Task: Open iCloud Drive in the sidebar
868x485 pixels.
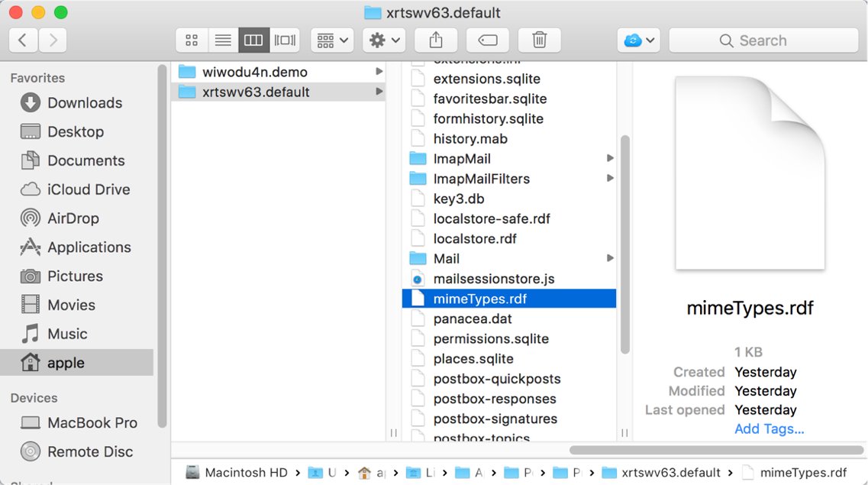Action: coord(86,189)
